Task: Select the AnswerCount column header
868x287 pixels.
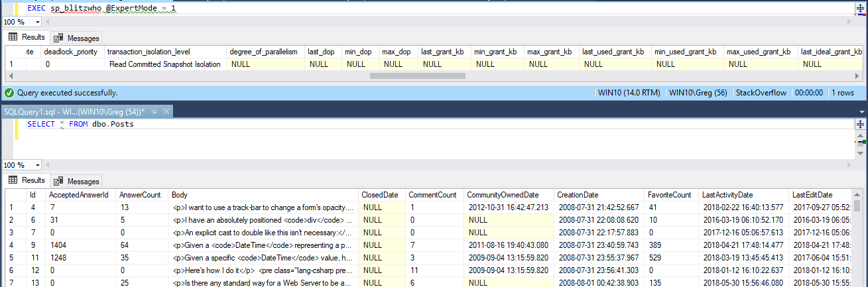Action: [x=142, y=195]
